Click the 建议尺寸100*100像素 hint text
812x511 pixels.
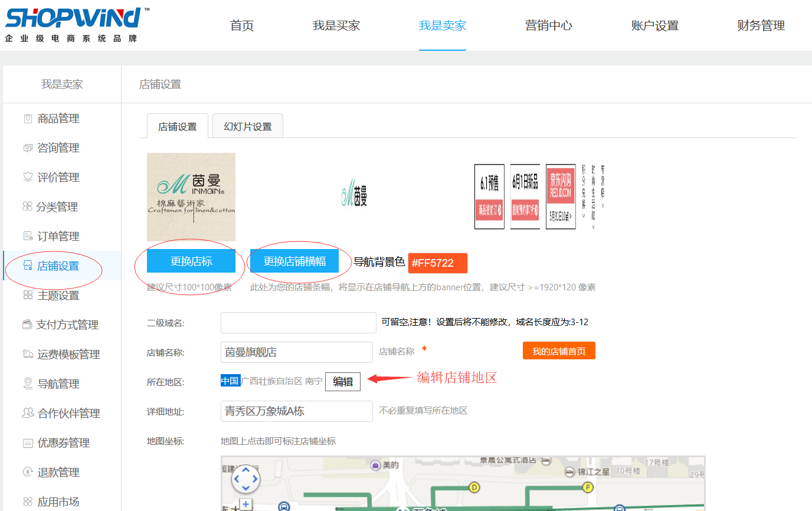point(189,287)
